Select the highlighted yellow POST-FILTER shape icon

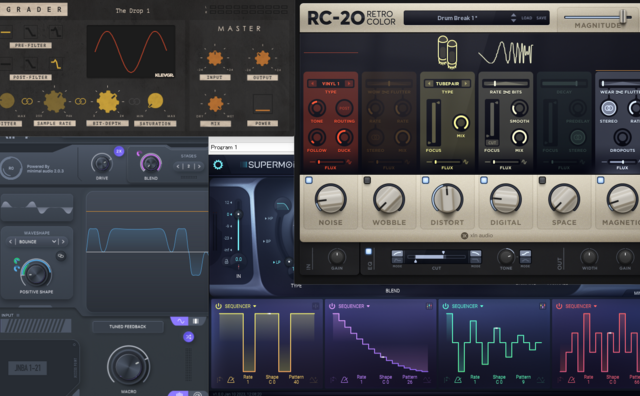coord(56,64)
